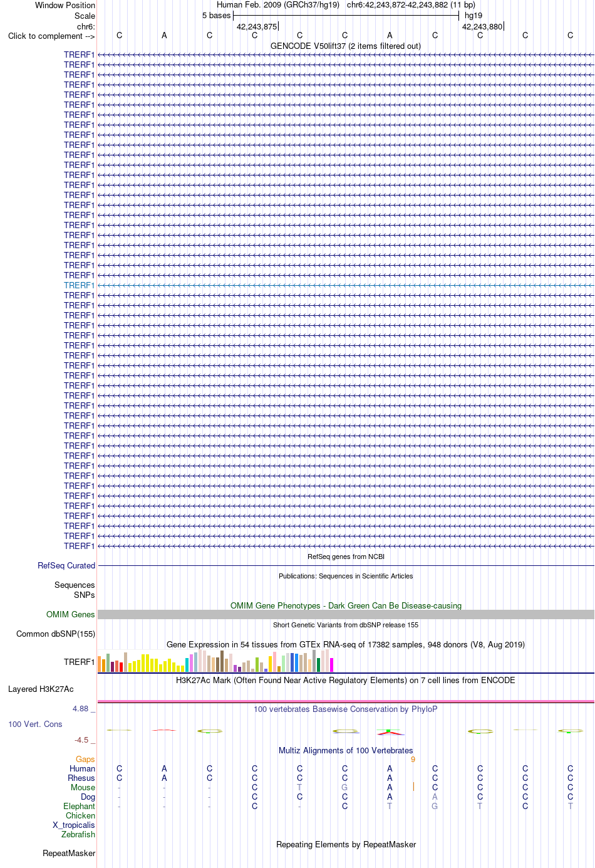Click the 'Mouse' alignment row label
This screenshot has height=868, width=595.
tap(83, 787)
